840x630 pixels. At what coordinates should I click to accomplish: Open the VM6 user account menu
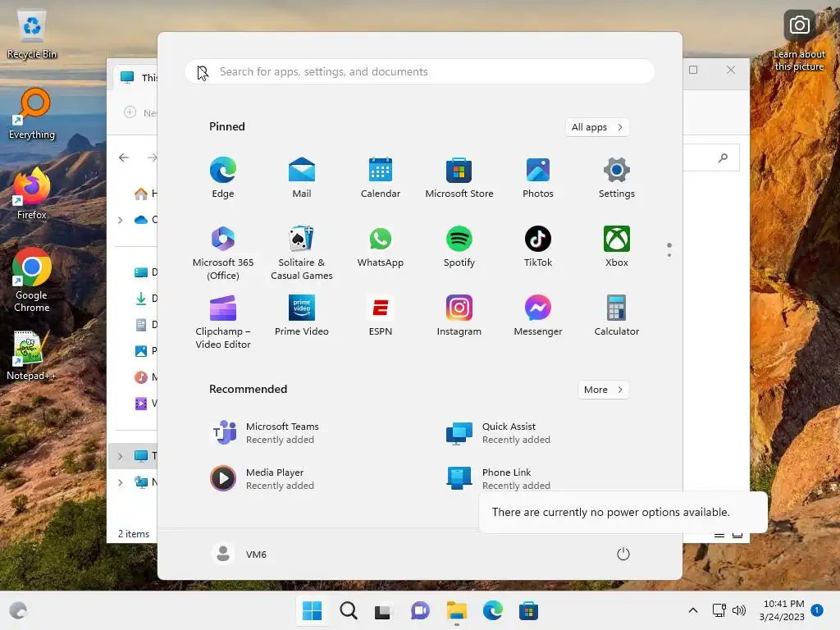[x=240, y=554]
